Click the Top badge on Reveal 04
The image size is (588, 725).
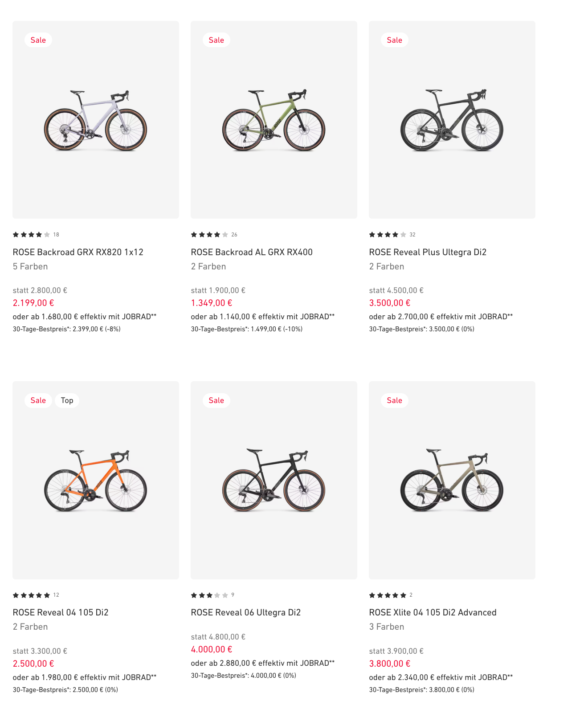point(67,400)
